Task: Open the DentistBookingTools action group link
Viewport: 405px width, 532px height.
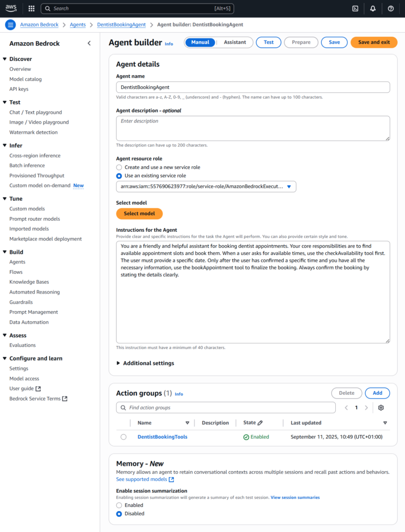Action: 162,437
